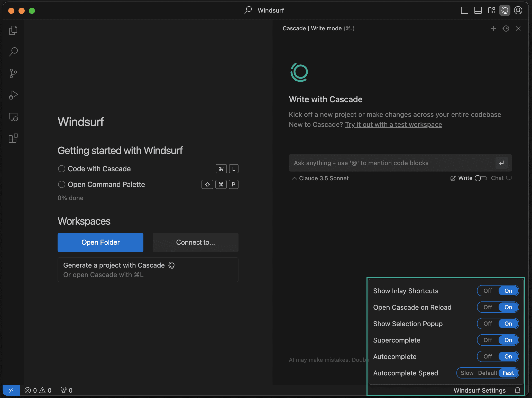
Task: Click Generate a project with Cascade
Action: [x=148, y=270]
